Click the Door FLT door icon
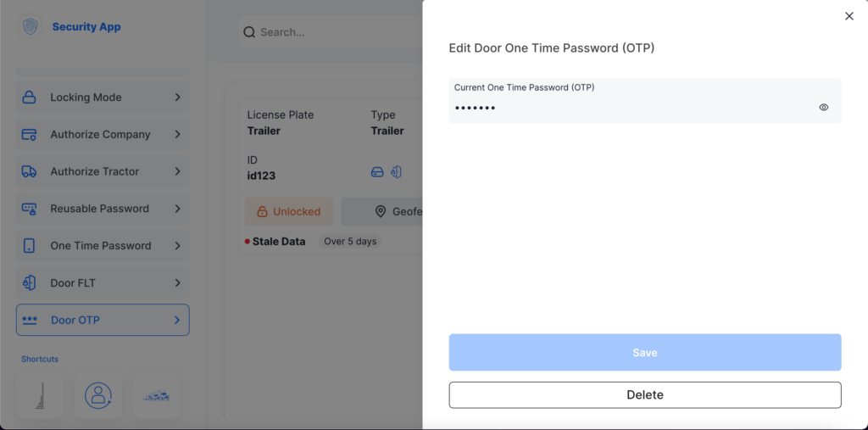The image size is (868, 430). point(29,283)
